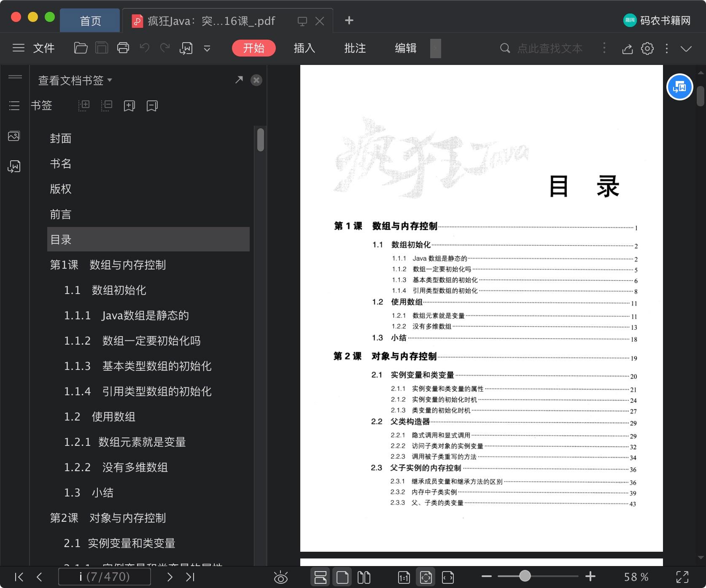This screenshot has width=706, height=588.
Task: Select the 封面 bookmark
Action: 61,138
